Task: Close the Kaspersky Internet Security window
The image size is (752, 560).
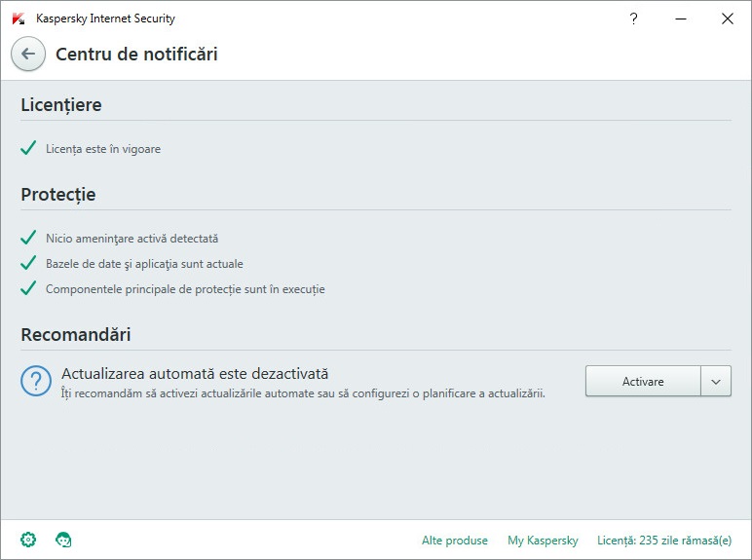Action: point(727,19)
